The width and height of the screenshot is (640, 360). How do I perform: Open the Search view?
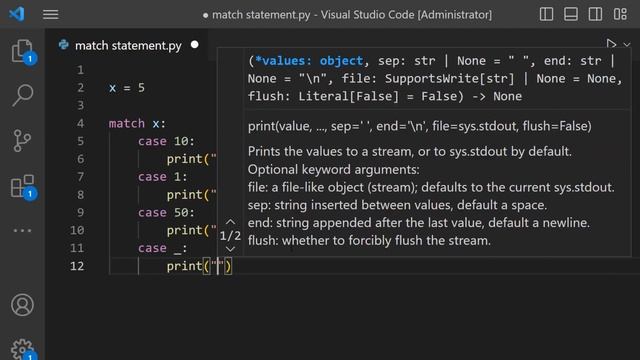[22, 95]
